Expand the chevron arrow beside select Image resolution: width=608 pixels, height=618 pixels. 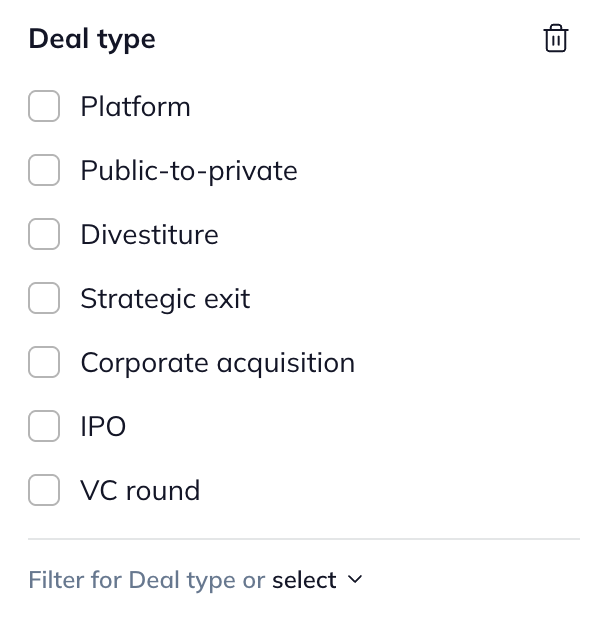point(355,580)
